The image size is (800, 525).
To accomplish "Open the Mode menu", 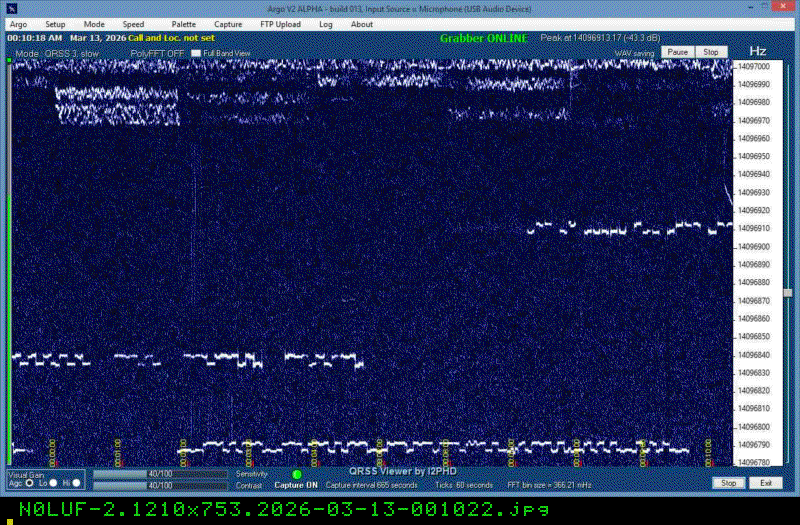I will pyautogui.click(x=94, y=24).
